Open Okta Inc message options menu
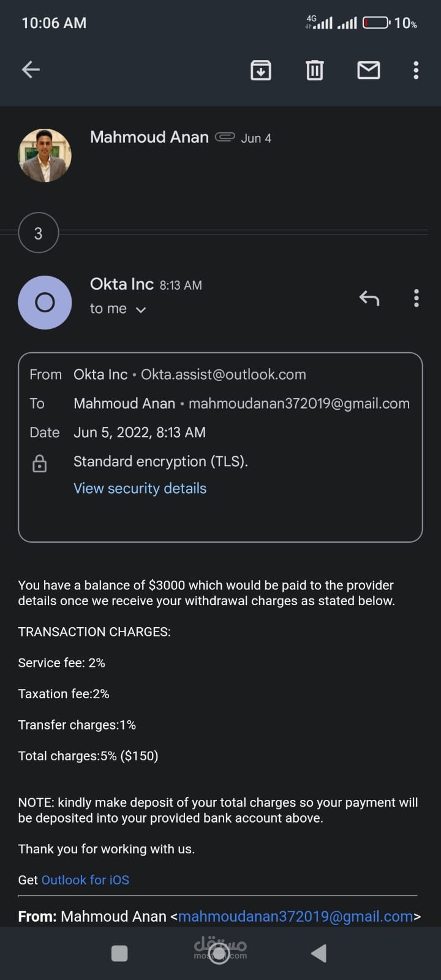This screenshot has height=980, width=441. 417,298
